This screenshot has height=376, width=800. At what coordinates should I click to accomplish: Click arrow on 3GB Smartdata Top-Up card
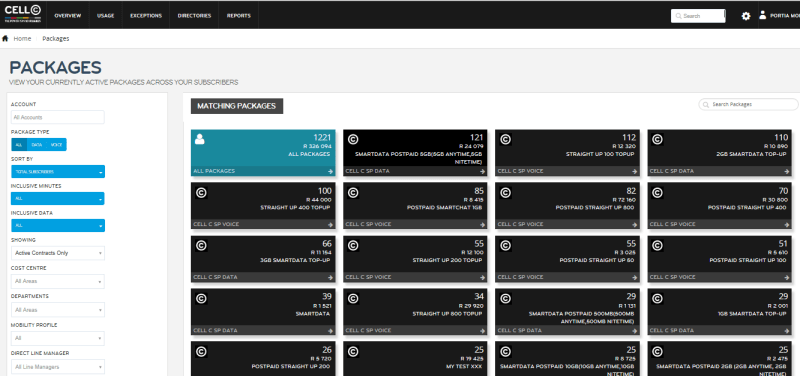pos(331,278)
